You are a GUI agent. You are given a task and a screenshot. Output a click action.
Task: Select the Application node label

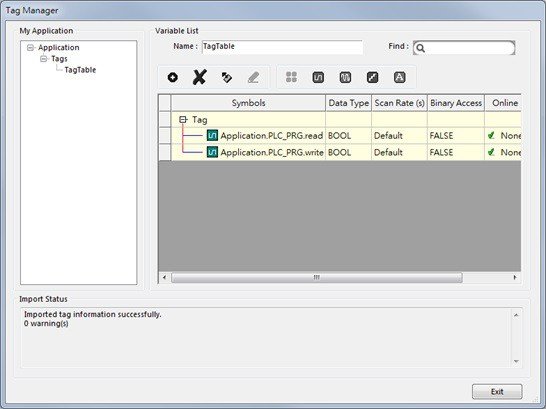click(x=58, y=47)
